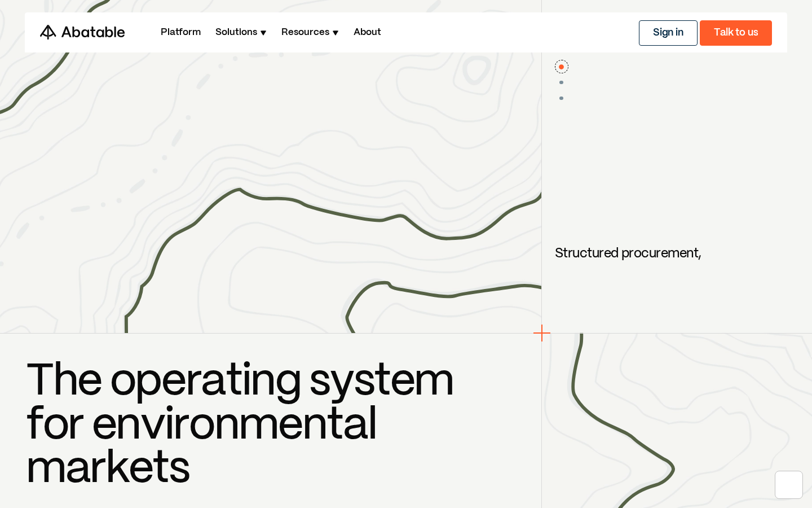Expand the Resources dropdown
Viewport: 812px width, 508px height.
click(x=310, y=32)
